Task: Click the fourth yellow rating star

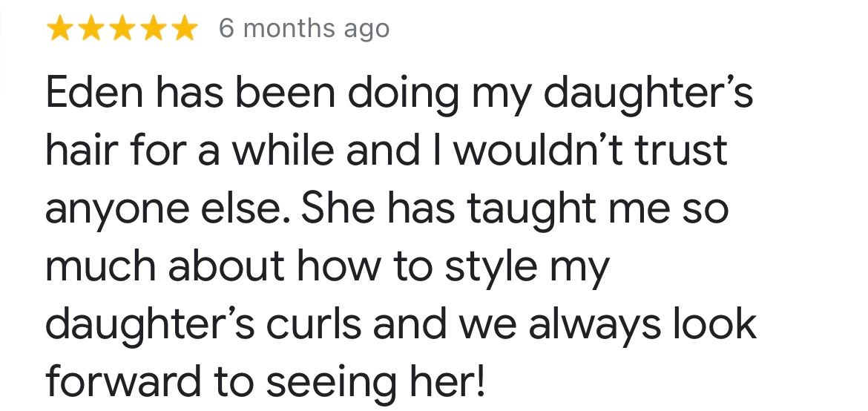Action: point(153,29)
